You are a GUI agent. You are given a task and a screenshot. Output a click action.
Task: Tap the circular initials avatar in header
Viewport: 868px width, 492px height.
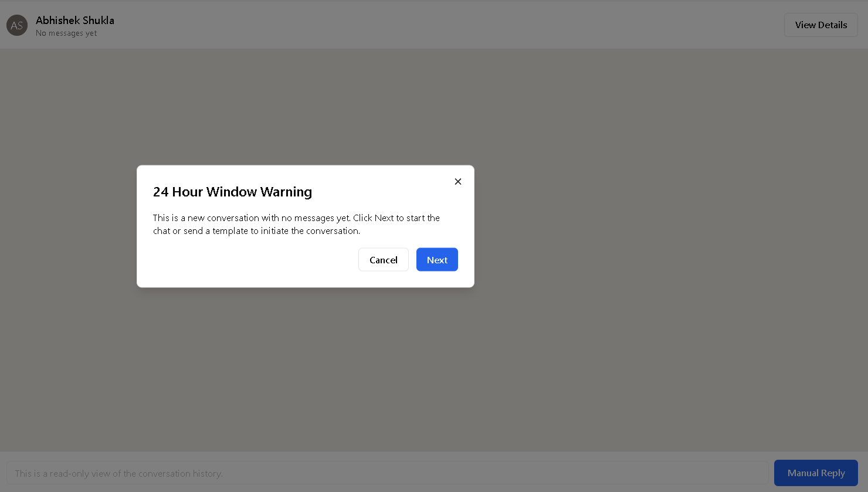pyautogui.click(x=17, y=25)
